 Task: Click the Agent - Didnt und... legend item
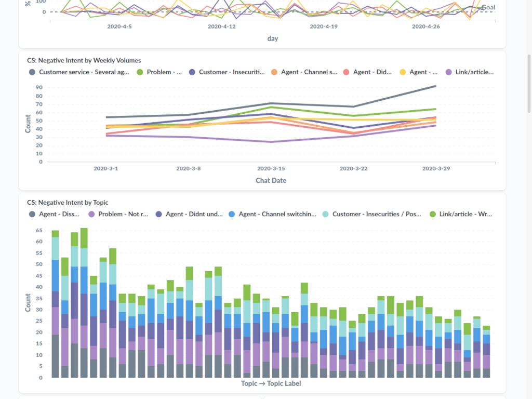194,214
